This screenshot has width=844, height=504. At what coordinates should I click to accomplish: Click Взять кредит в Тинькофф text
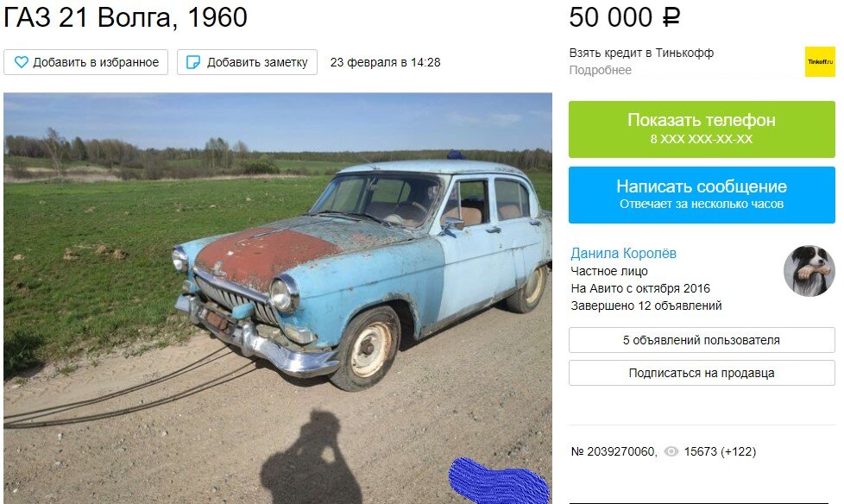click(x=641, y=53)
